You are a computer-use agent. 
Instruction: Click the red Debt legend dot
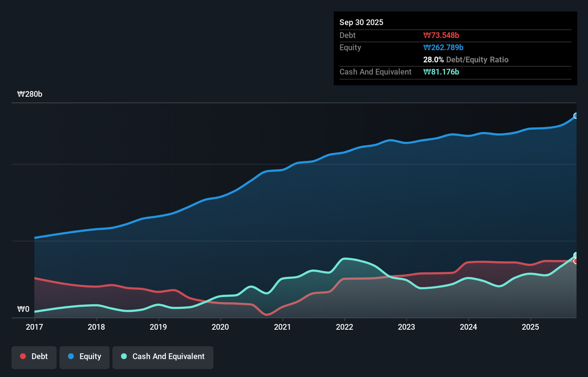click(22, 356)
